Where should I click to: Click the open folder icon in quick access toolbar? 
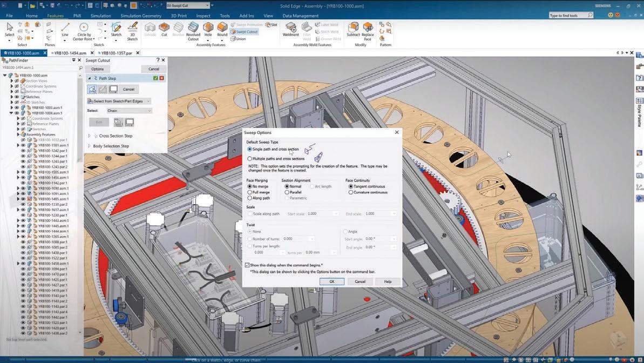click(32, 6)
